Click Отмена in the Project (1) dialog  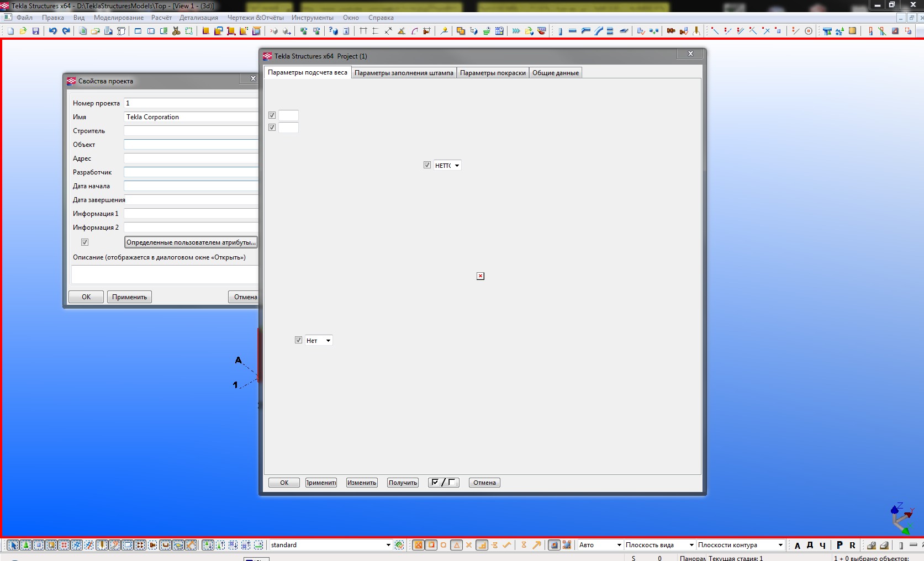[x=484, y=483]
